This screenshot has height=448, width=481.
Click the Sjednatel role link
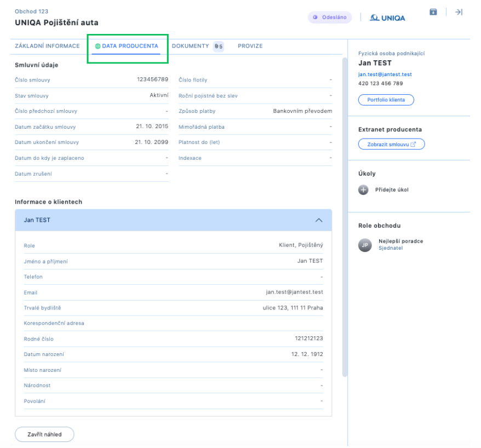(390, 248)
